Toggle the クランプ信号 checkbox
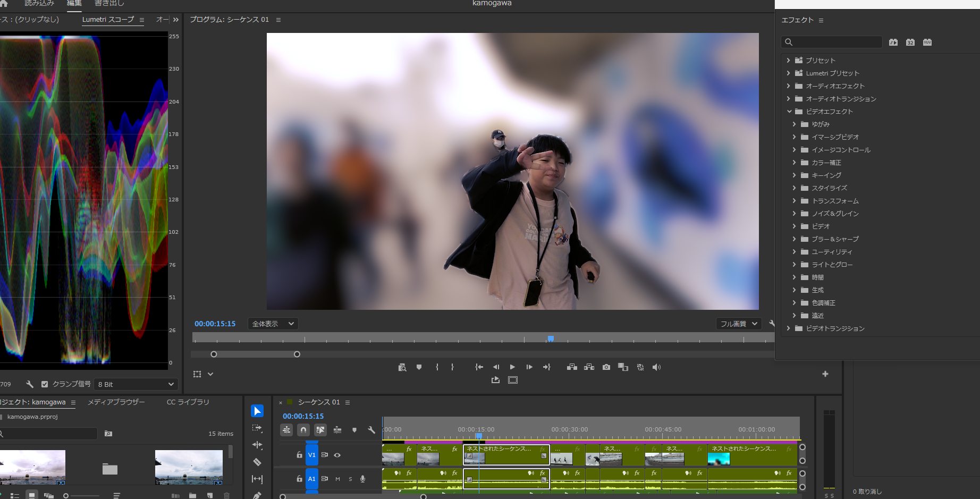Screen dimensions: 980x499 tap(45, 384)
